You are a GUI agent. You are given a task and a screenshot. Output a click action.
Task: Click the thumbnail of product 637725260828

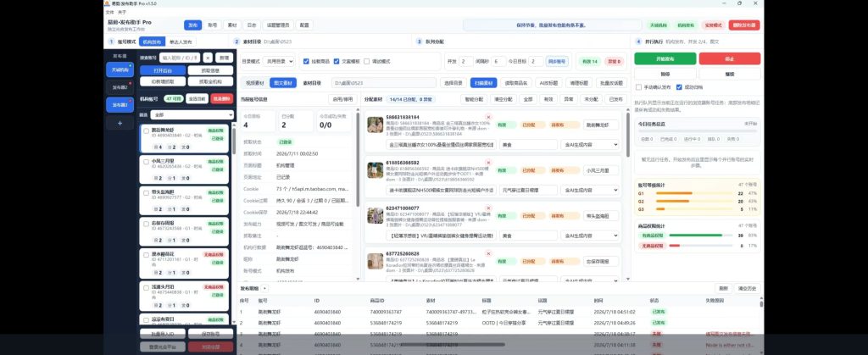376,261
